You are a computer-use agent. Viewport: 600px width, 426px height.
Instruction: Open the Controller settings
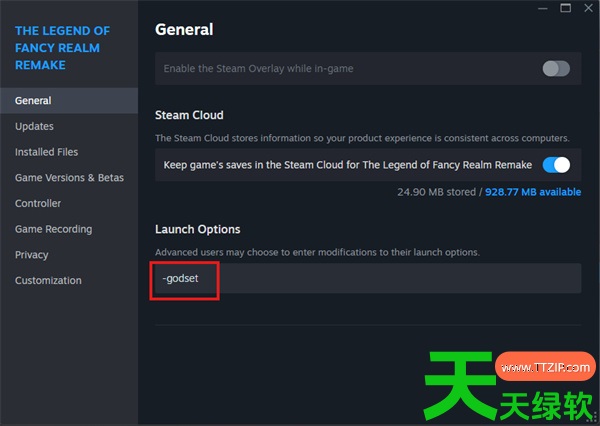tap(38, 203)
